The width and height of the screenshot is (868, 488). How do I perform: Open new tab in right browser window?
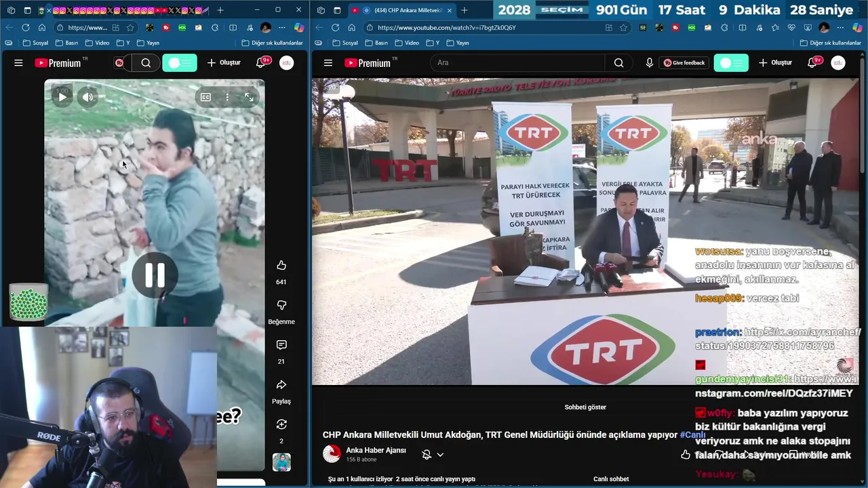465,10
